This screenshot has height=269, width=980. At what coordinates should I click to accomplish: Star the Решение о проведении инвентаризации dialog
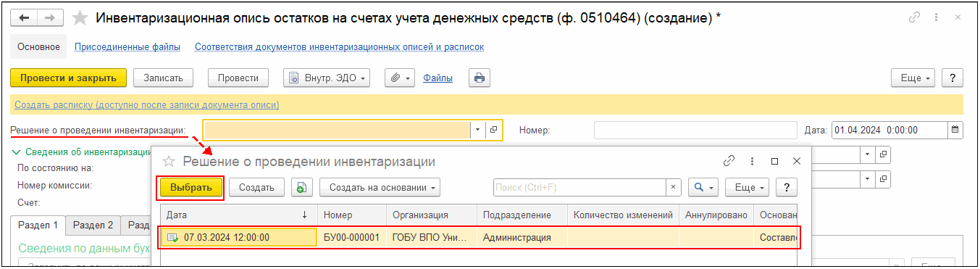[x=169, y=161]
